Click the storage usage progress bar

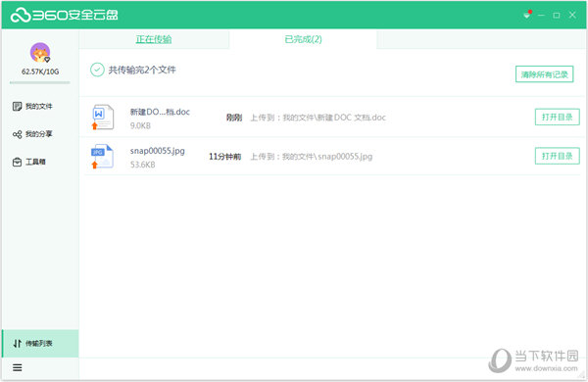point(40,82)
